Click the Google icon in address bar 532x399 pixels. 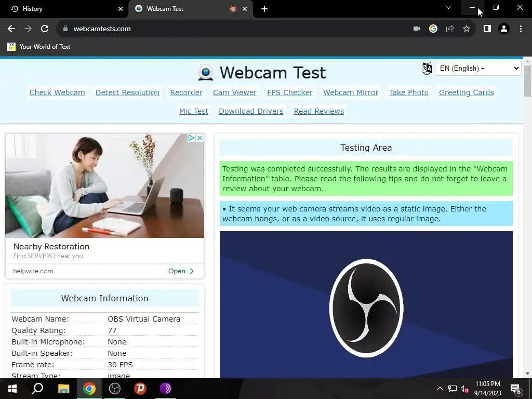[433, 29]
